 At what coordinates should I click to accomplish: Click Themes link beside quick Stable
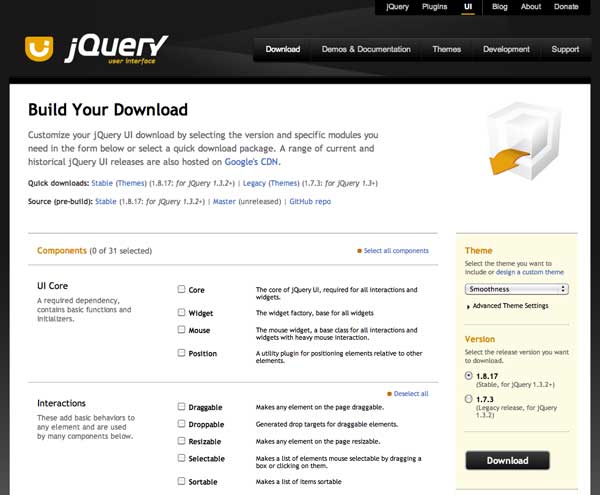pyautogui.click(x=131, y=183)
